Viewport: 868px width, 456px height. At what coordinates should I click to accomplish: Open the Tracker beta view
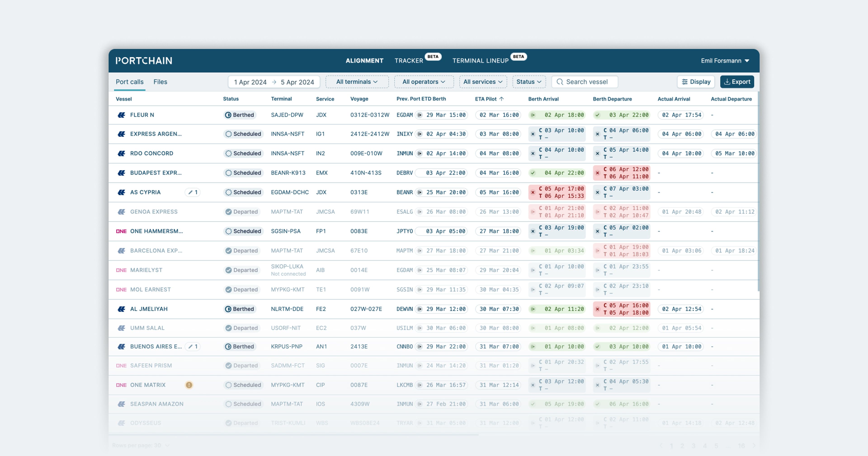409,61
